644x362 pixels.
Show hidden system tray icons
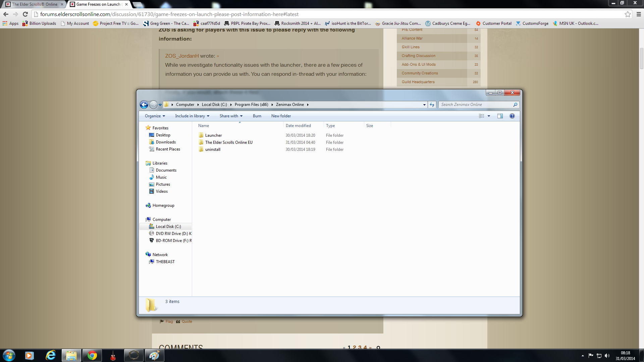[583, 356]
